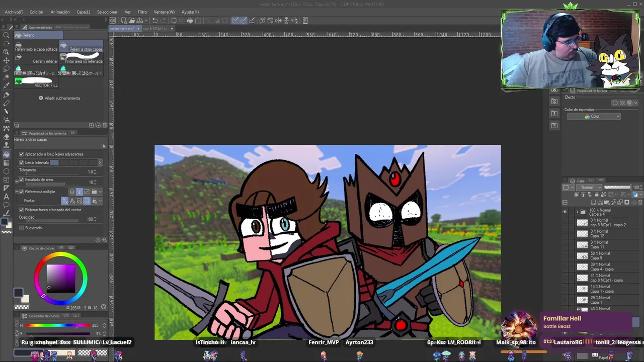644x362 pixels.
Task: Select 'Cerrar y rellenar' subtool
Action: click(x=36, y=59)
